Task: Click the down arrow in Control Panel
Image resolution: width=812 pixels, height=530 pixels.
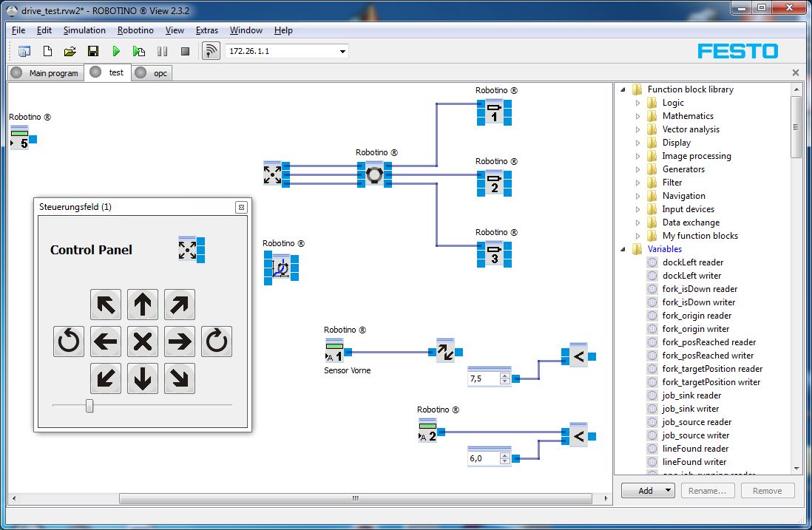Action: [143, 378]
